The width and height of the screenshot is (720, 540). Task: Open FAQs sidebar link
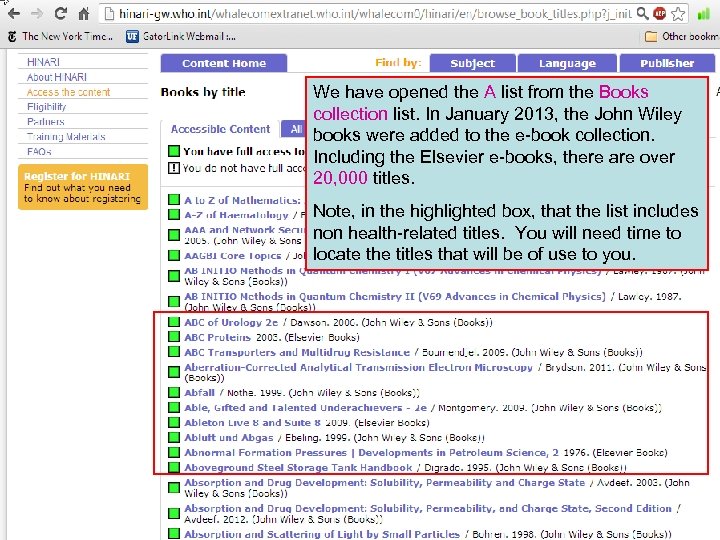click(x=39, y=152)
